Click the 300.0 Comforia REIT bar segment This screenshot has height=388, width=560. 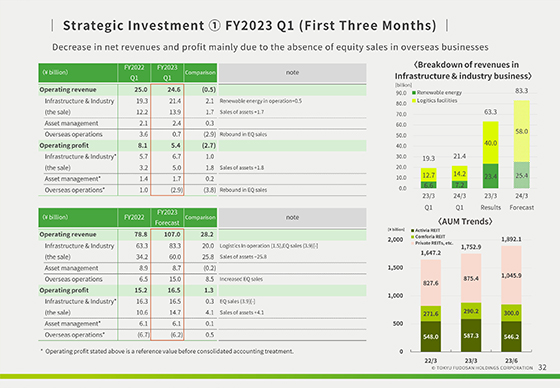[511, 313]
